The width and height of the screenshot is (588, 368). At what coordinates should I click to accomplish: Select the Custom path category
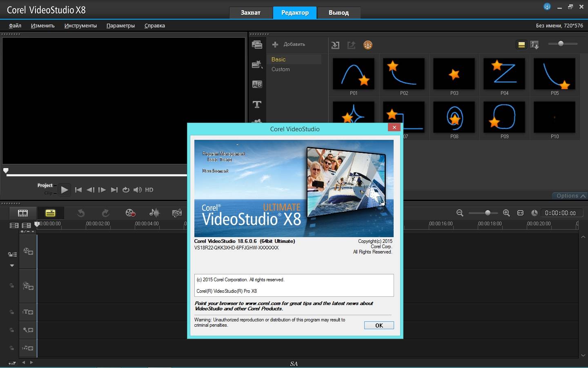pos(281,69)
